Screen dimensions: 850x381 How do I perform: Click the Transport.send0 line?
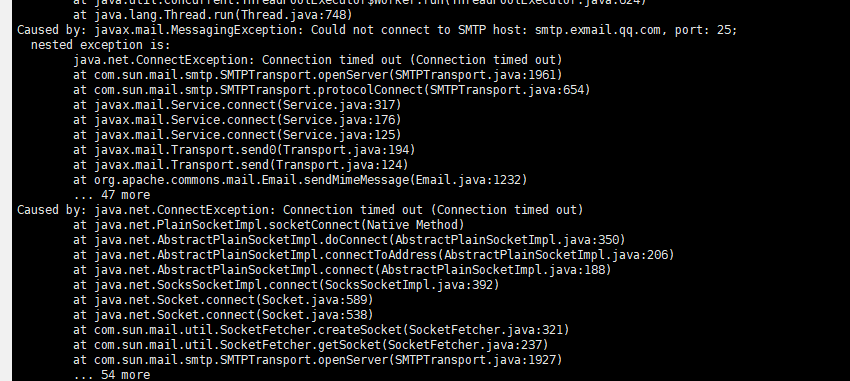click(x=244, y=150)
